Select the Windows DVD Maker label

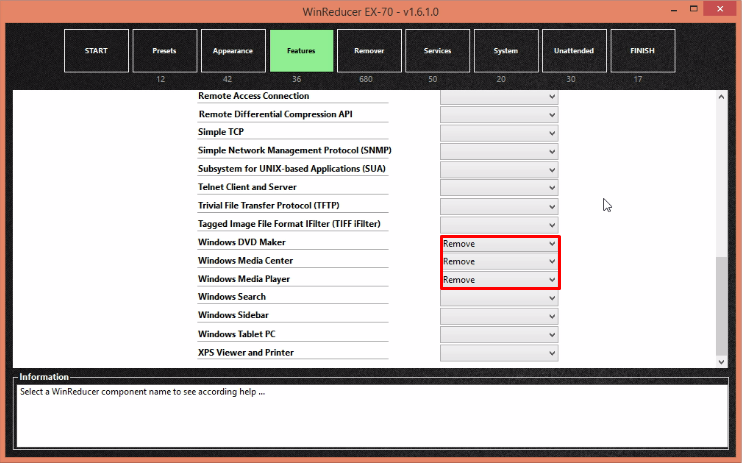tap(241, 242)
